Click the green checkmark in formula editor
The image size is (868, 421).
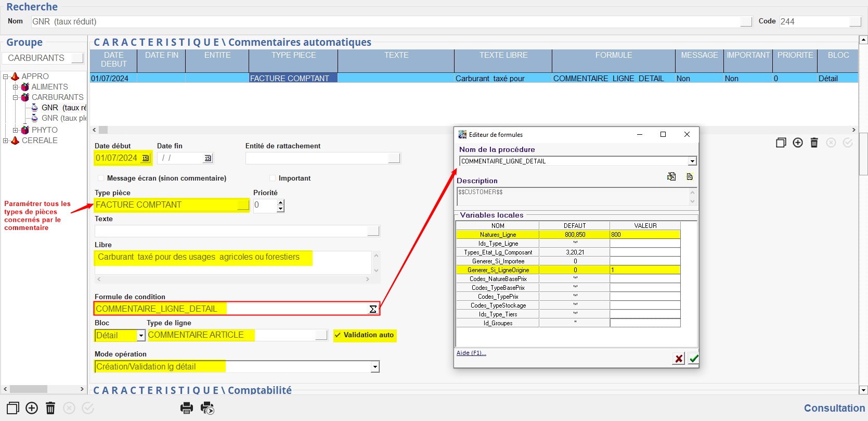click(x=693, y=359)
